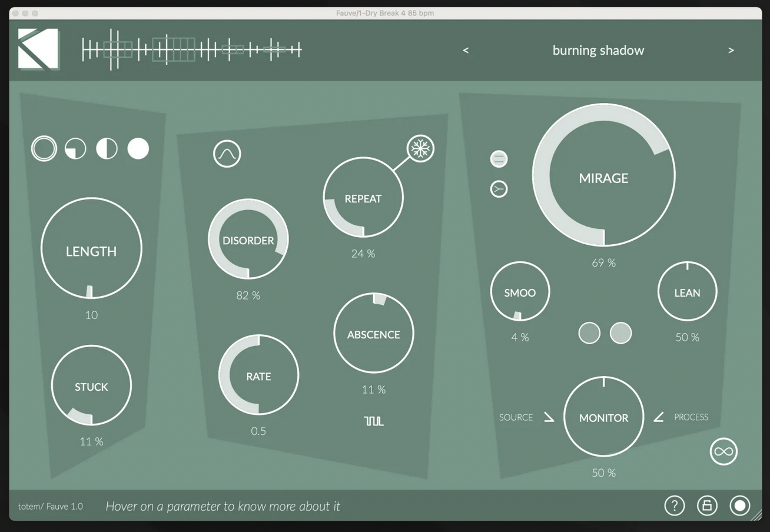
Task: Go to previous preset arrow
Action: click(466, 51)
